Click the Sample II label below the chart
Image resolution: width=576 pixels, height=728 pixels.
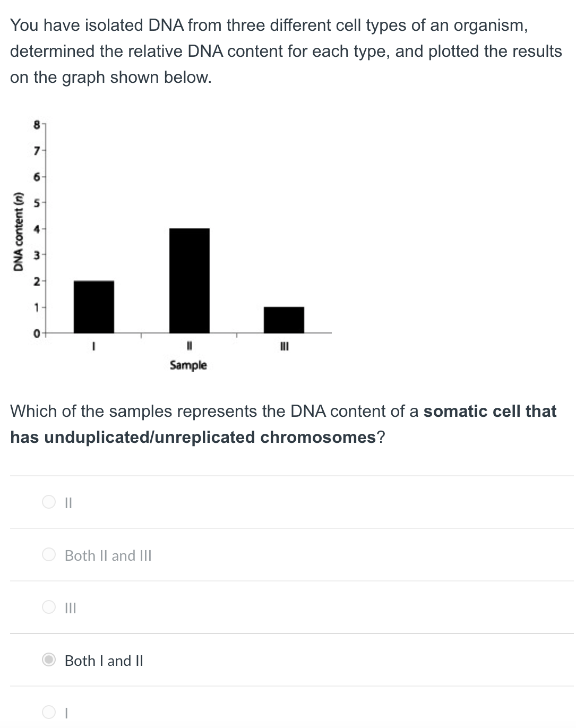tap(190, 346)
